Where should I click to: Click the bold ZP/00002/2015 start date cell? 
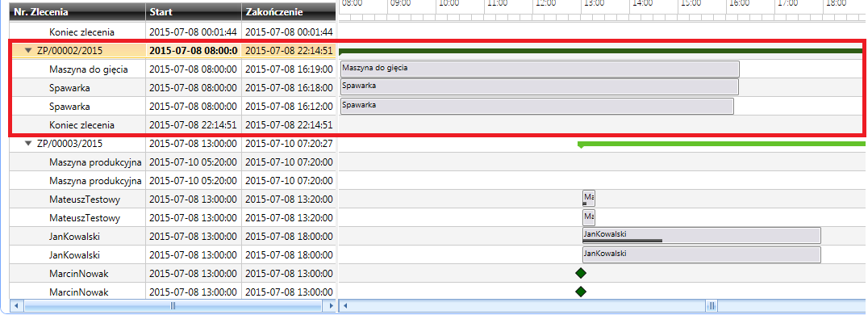194,50
